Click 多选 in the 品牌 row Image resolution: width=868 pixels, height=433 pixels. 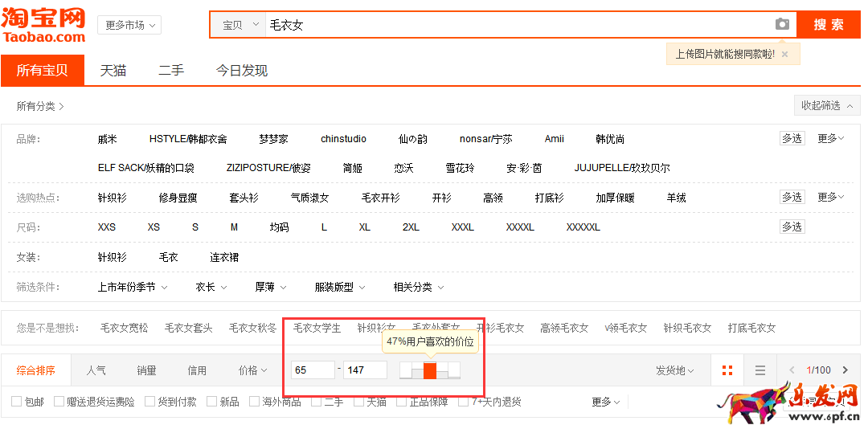(792, 138)
